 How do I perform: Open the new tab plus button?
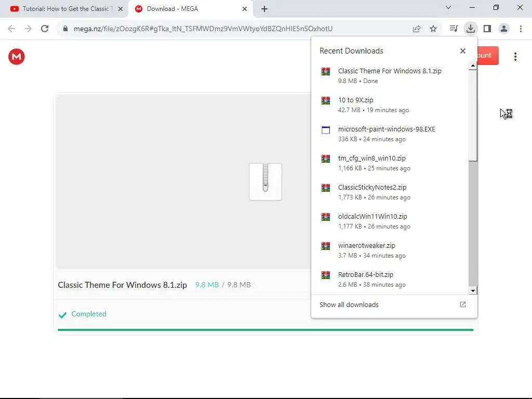click(264, 9)
